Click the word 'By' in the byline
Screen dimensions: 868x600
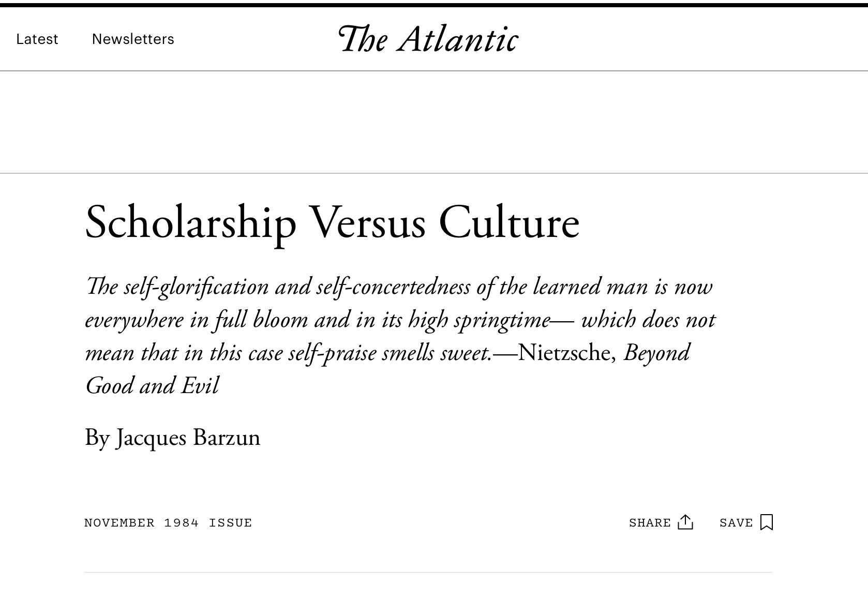97,438
